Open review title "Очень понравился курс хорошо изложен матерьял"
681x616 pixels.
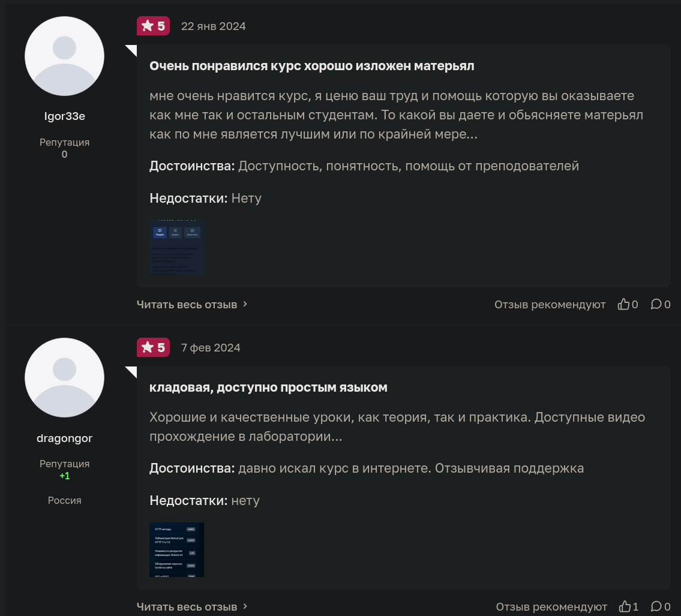point(311,66)
